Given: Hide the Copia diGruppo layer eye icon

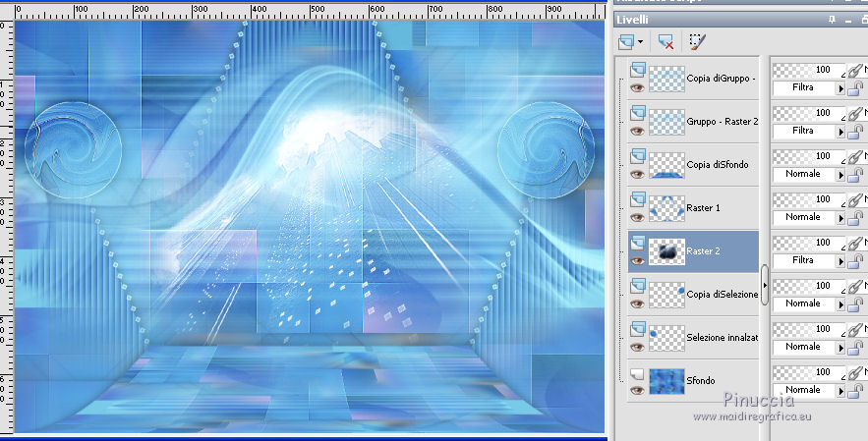Looking at the screenshot, I should [x=638, y=88].
